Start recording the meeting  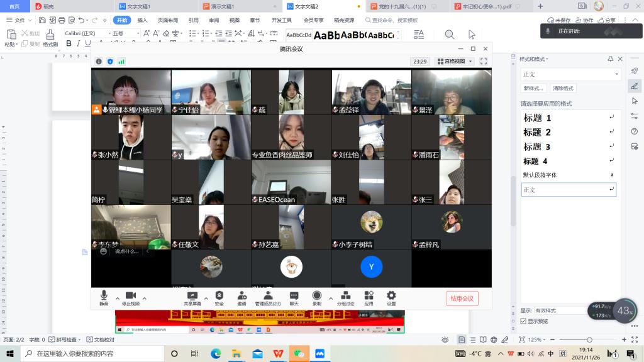tap(317, 296)
